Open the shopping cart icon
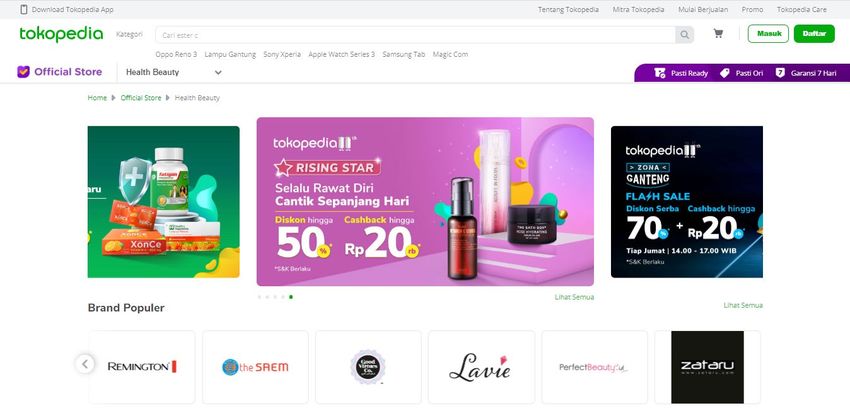This screenshot has height=413, width=850. click(x=718, y=34)
